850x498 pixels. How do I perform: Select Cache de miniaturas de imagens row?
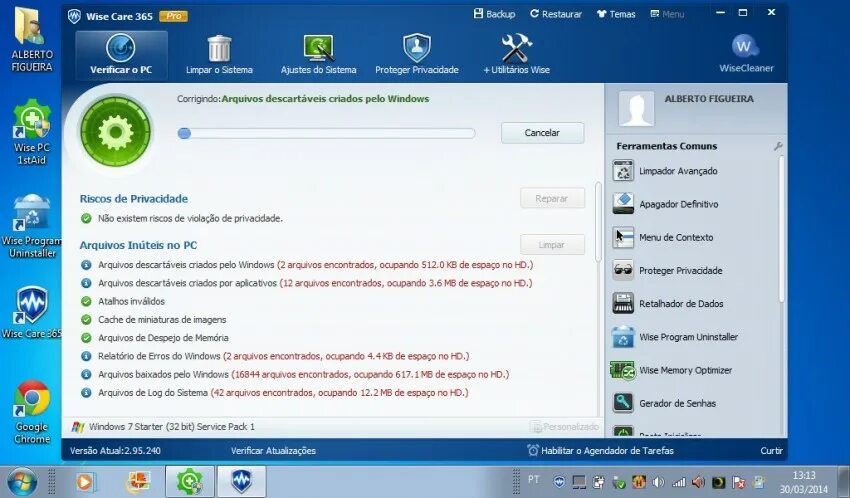pyautogui.click(x=153, y=320)
